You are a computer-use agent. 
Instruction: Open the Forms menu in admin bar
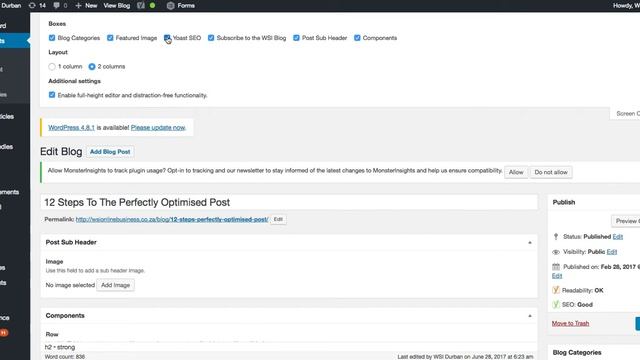pos(186,6)
